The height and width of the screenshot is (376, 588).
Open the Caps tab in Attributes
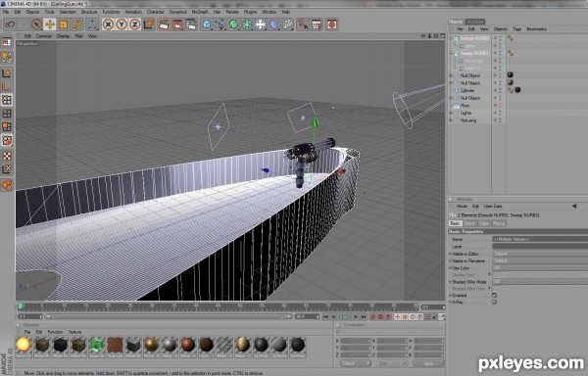484,223
